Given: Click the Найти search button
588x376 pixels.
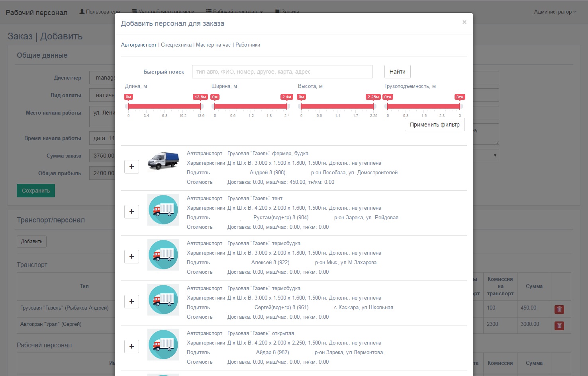Looking at the screenshot, I should click(x=398, y=72).
